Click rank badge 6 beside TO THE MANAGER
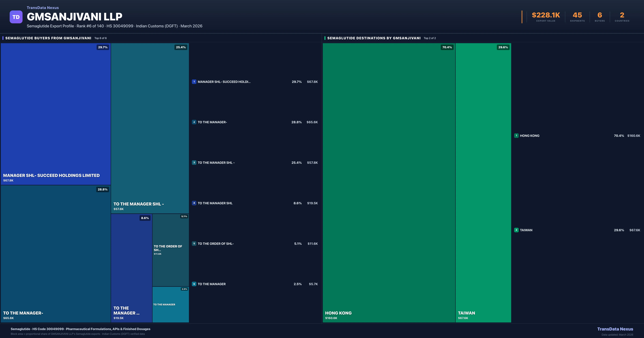The height and width of the screenshot is (338, 644). (x=194, y=284)
